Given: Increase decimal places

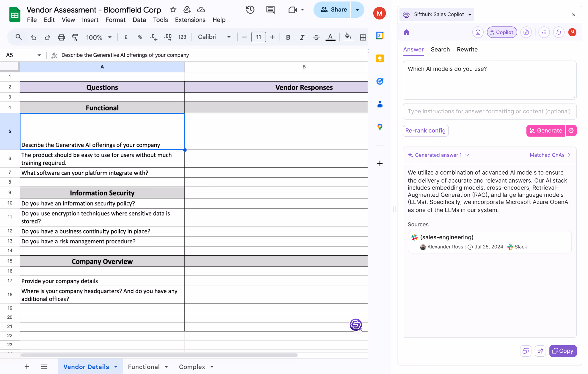Looking at the screenshot, I should [x=168, y=37].
